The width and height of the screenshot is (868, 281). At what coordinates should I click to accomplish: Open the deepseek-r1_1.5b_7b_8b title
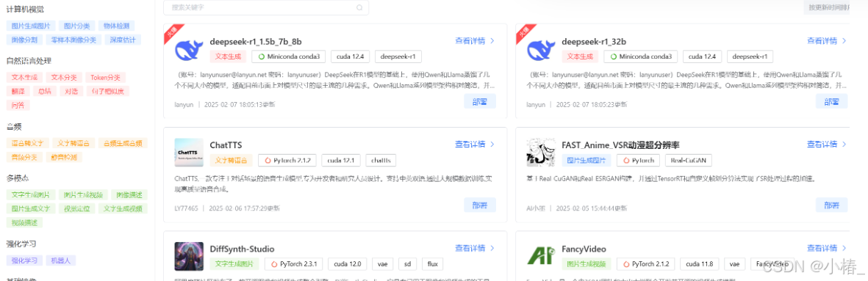(256, 41)
